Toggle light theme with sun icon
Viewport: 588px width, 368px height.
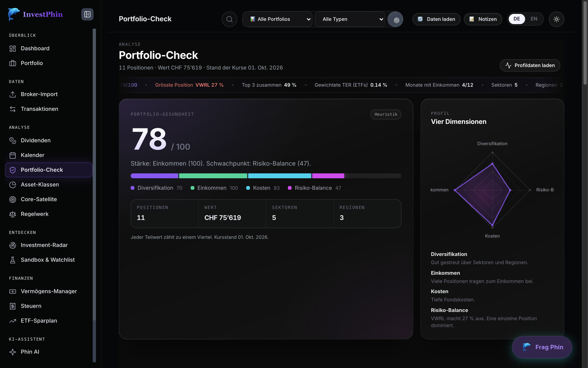click(556, 19)
